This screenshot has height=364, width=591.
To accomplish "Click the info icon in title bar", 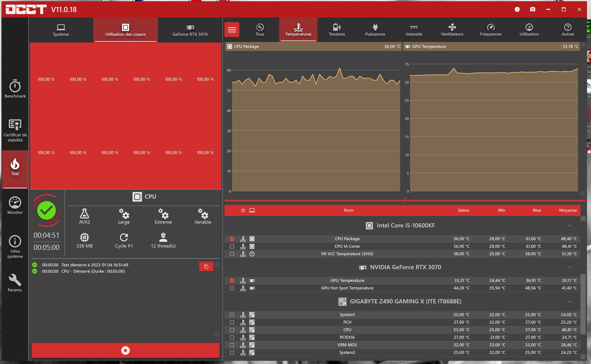I will point(517,9).
